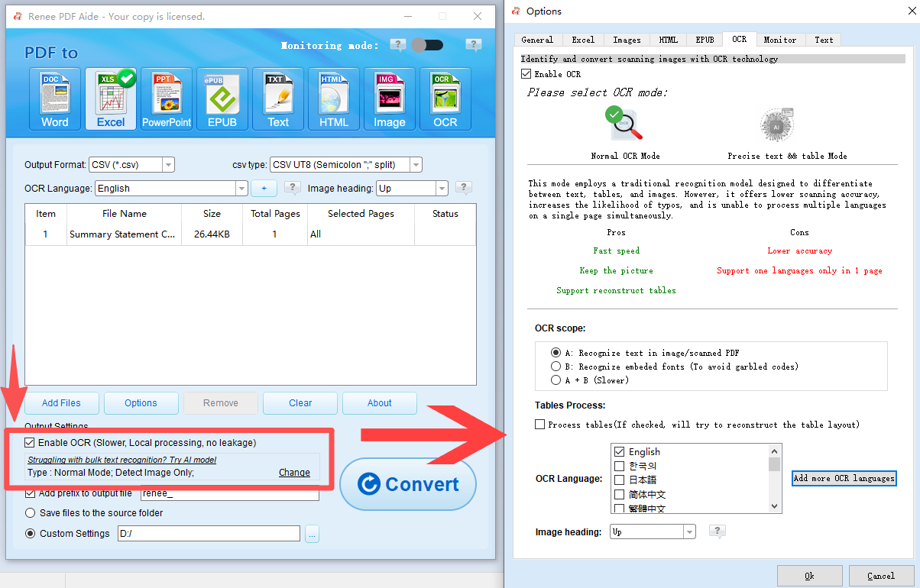Viewport: 920px width, 588px height.
Task: Open the Image heading dropdown in Options
Action: pyautogui.click(x=688, y=531)
